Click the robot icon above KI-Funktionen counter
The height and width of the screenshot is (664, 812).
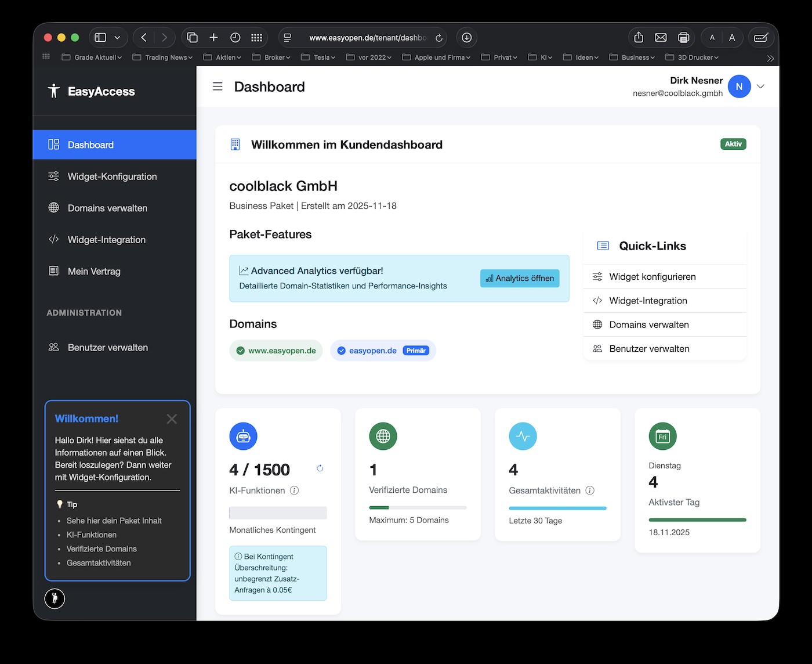[243, 436]
